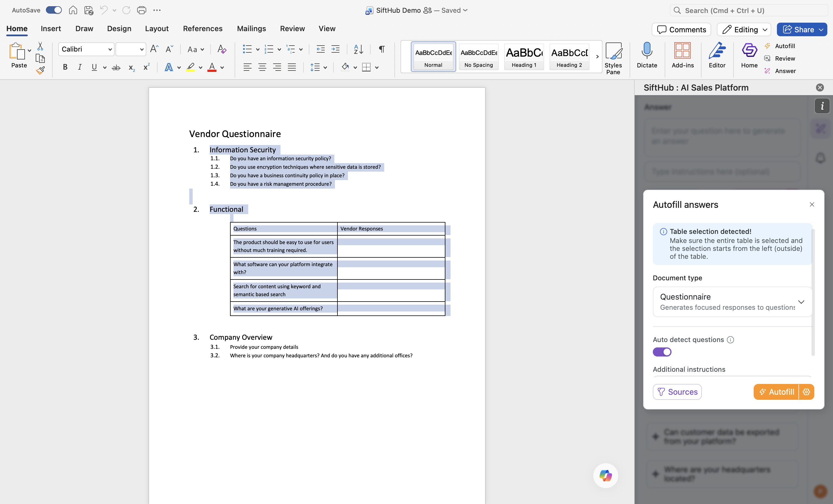
Task: Apply the red font color swatch
Action: pyautogui.click(x=212, y=67)
